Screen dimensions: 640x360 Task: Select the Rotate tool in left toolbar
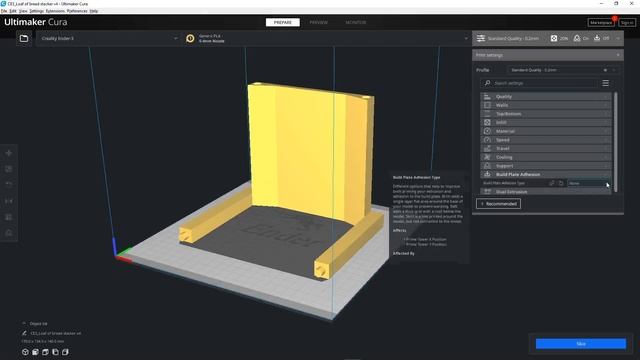9,185
